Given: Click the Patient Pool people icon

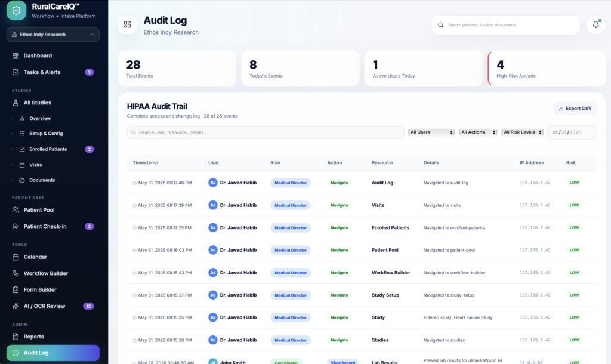Looking at the screenshot, I should point(16,210).
